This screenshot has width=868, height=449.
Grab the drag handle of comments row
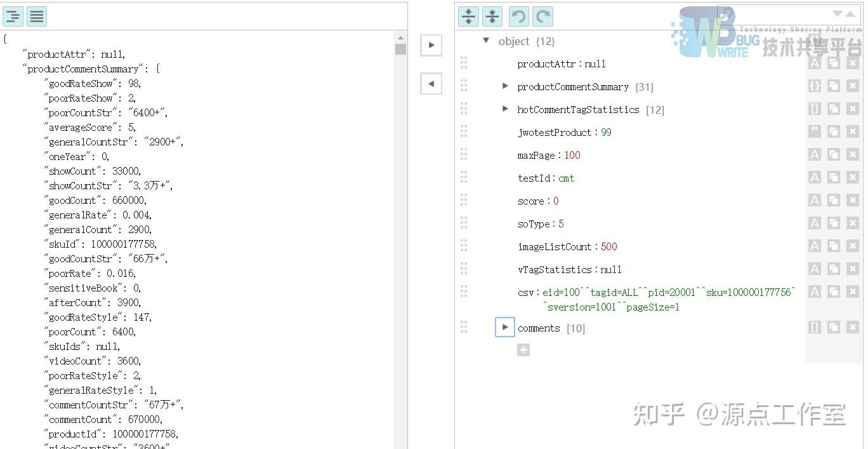(464, 327)
